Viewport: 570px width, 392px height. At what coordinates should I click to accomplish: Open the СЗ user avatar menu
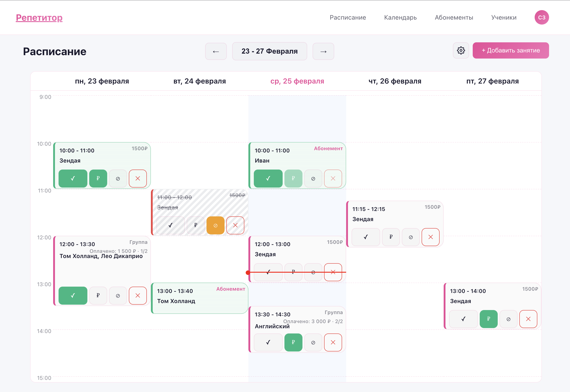coord(541,17)
